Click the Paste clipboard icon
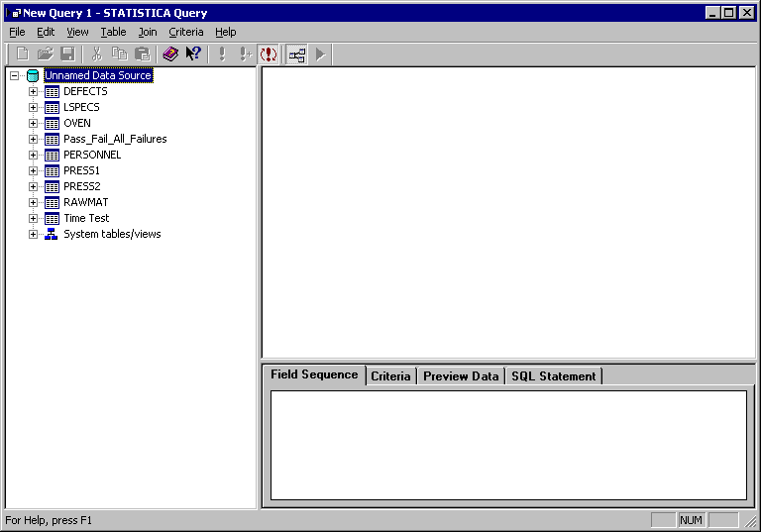 [x=143, y=53]
